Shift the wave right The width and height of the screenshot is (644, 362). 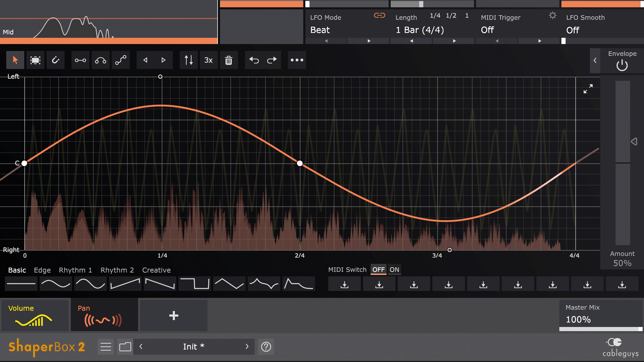tap(163, 60)
